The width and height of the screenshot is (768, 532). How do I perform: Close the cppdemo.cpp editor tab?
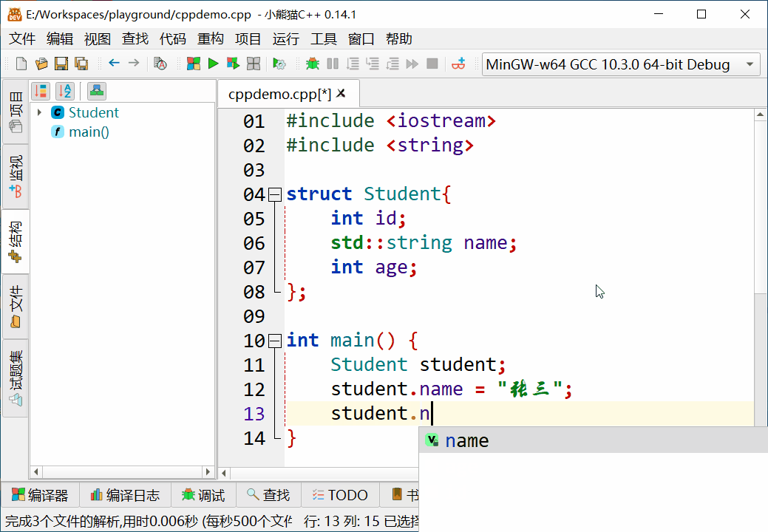pos(342,94)
